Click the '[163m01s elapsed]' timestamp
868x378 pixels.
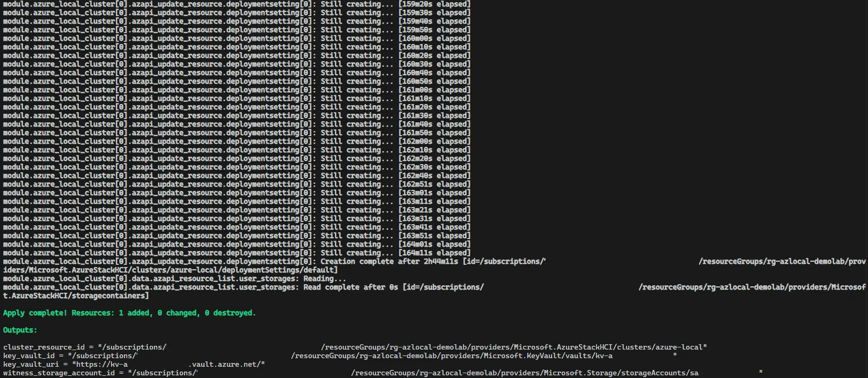point(434,192)
